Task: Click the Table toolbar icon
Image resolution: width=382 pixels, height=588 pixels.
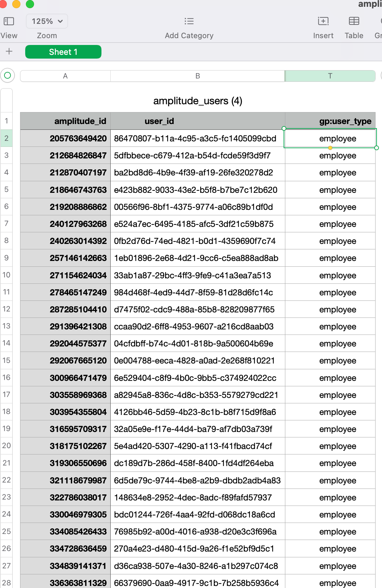Action: pos(354,21)
